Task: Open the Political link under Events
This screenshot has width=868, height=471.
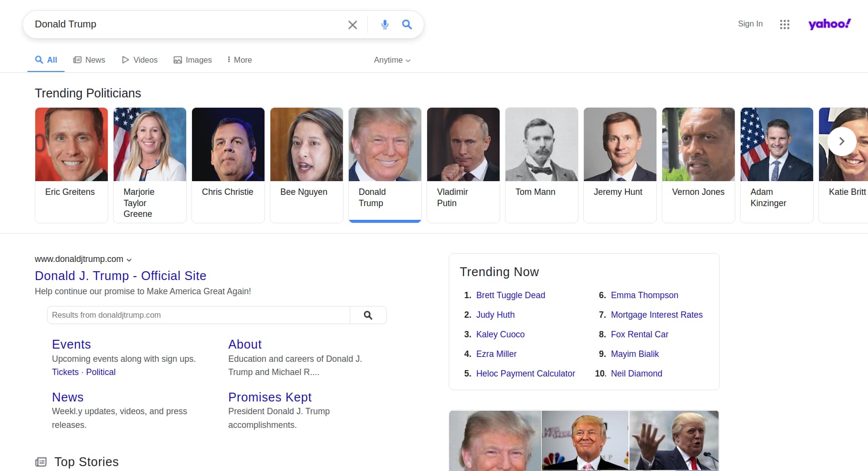Action: tap(101, 372)
